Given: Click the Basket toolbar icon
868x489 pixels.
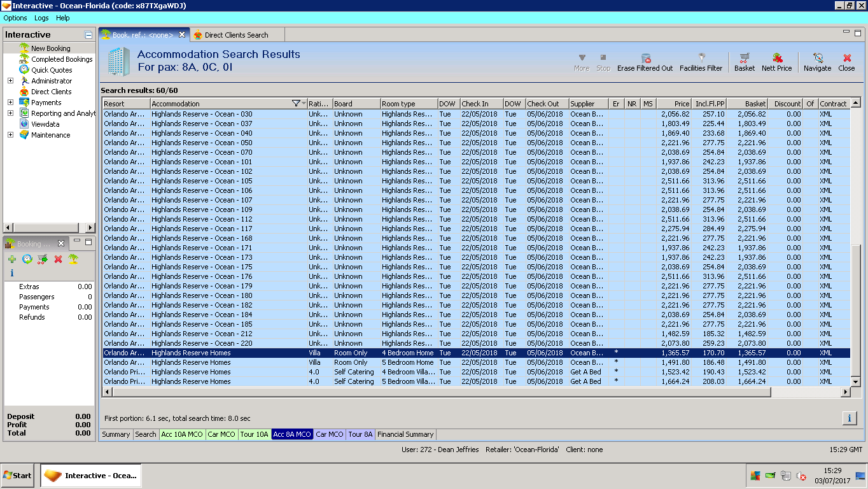Looking at the screenshot, I should (x=744, y=61).
